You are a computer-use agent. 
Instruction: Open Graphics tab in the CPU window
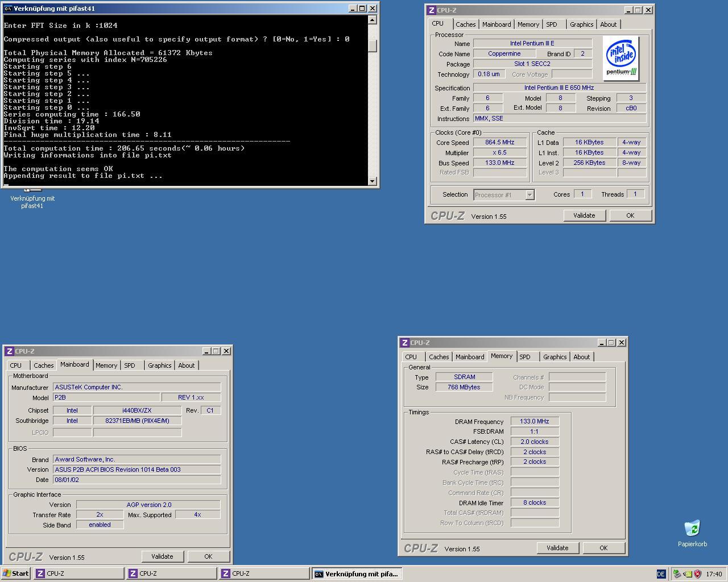pyautogui.click(x=581, y=24)
